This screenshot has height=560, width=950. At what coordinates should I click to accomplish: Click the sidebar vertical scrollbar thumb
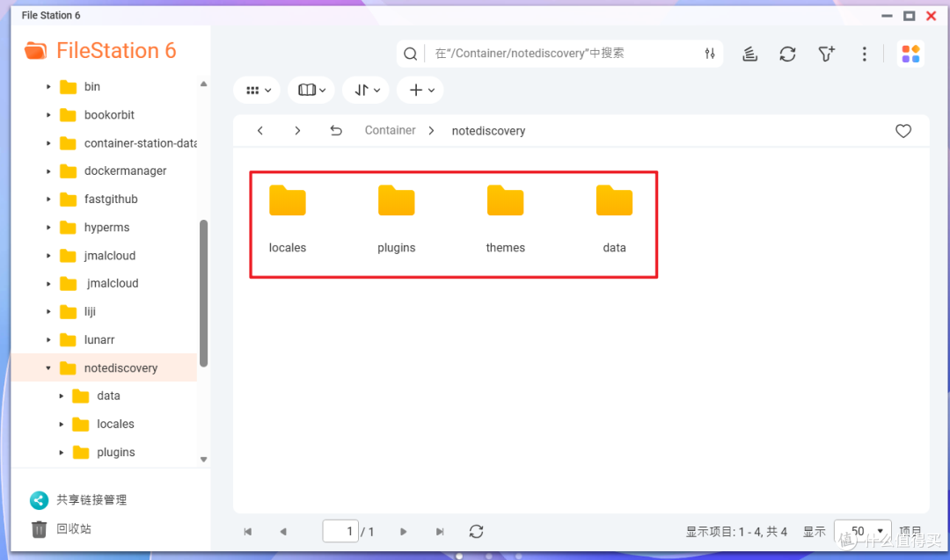[x=203, y=294]
